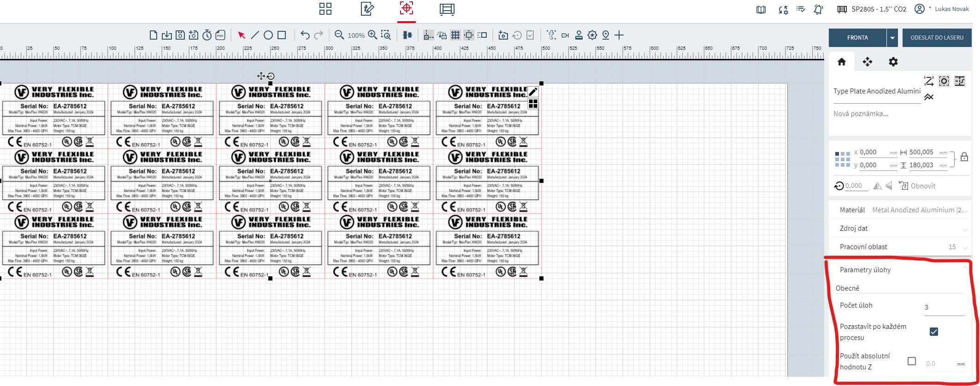The width and height of the screenshot is (980, 386).
Task: Uncheck 'Pozastavit po každém procesu' checkbox
Action: click(933, 332)
